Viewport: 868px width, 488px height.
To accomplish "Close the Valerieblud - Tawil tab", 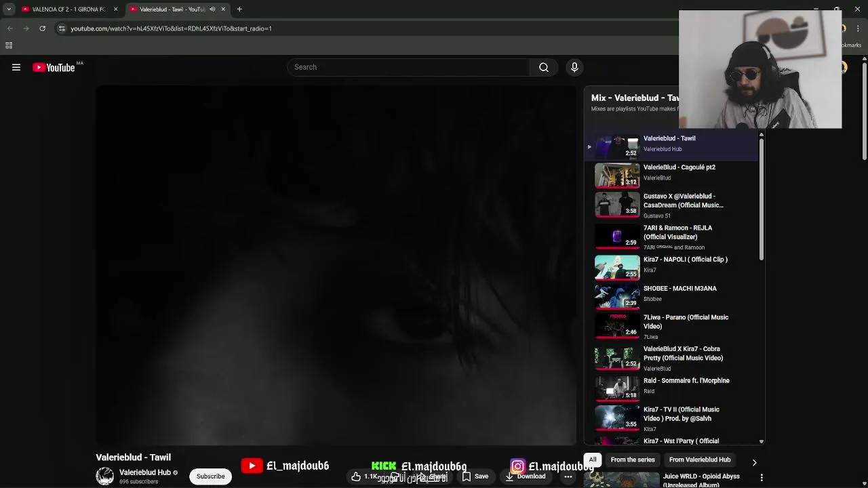I will pyautogui.click(x=223, y=9).
